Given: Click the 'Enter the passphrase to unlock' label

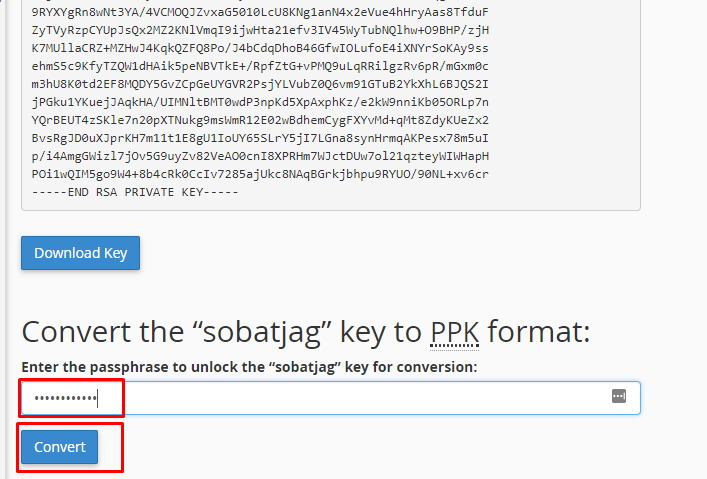Looking at the screenshot, I should tap(249, 367).
